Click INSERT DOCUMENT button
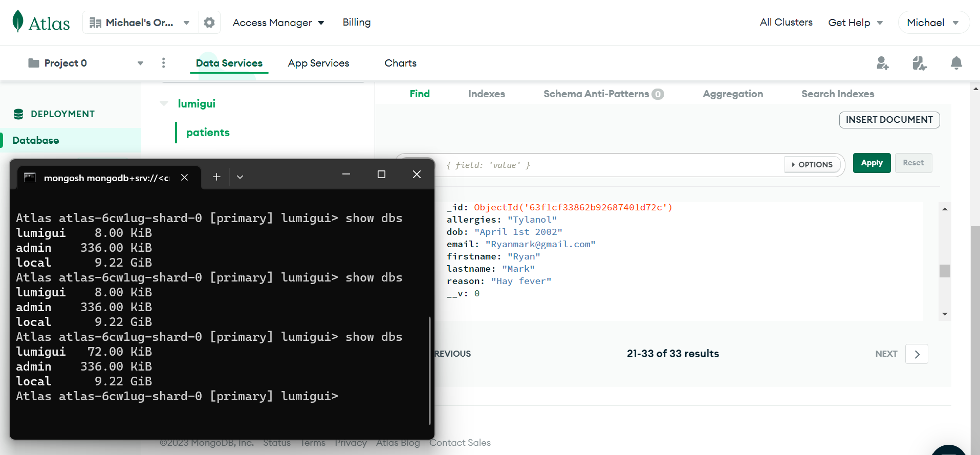 889,120
